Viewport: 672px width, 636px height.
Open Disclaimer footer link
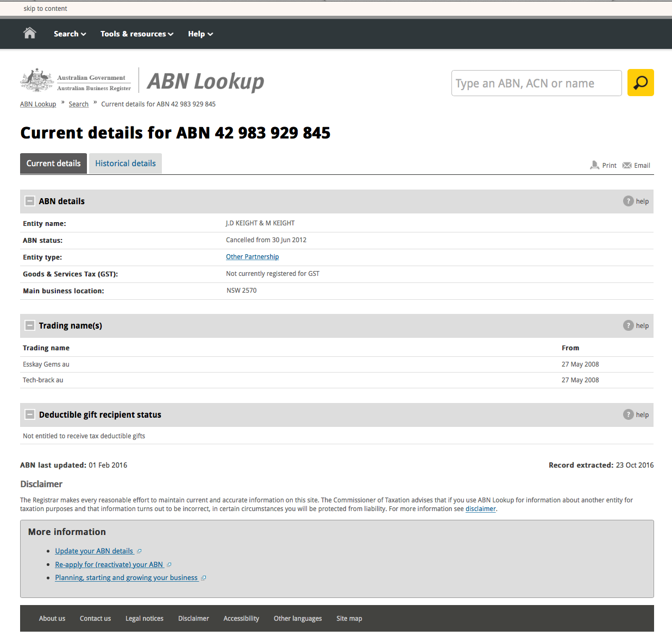[193, 619]
